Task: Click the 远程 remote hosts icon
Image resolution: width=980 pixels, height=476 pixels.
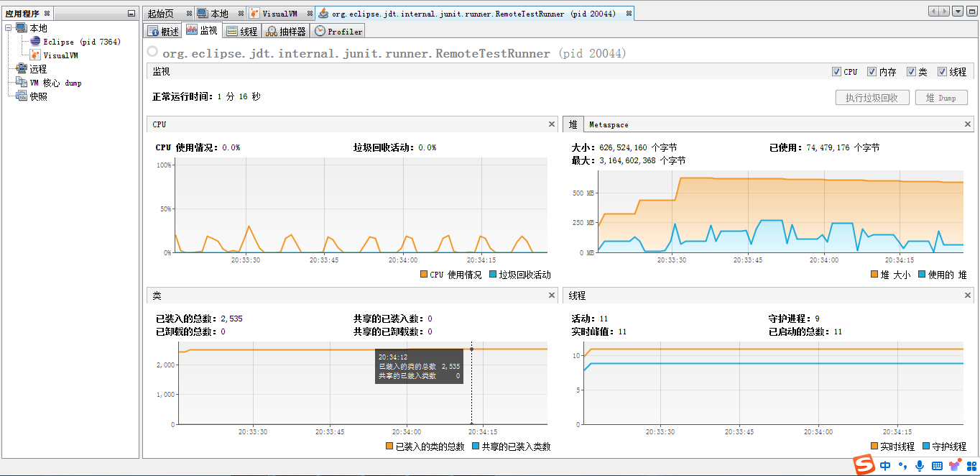Action: (x=21, y=69)
